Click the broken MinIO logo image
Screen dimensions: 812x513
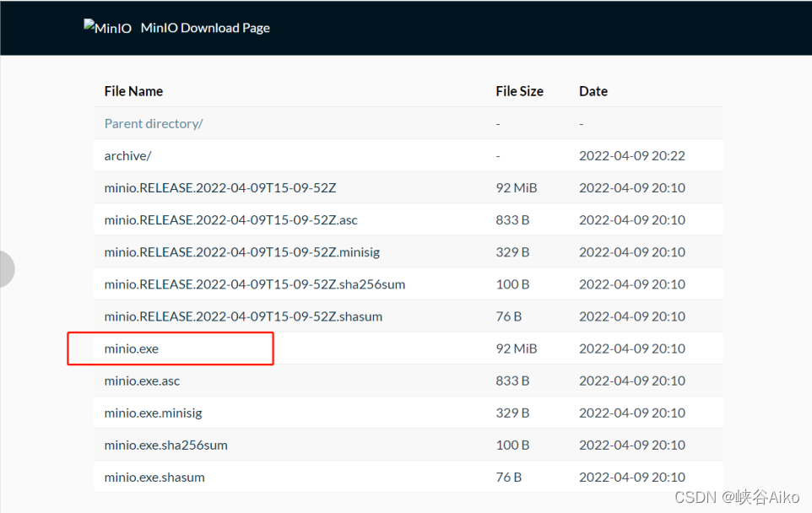click(x=108, y=28)
